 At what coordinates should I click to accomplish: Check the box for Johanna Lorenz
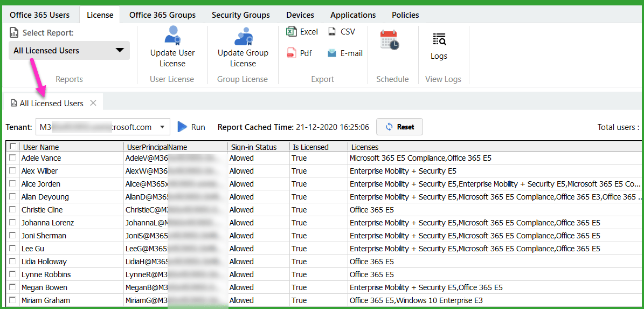(x=13, y=223)
